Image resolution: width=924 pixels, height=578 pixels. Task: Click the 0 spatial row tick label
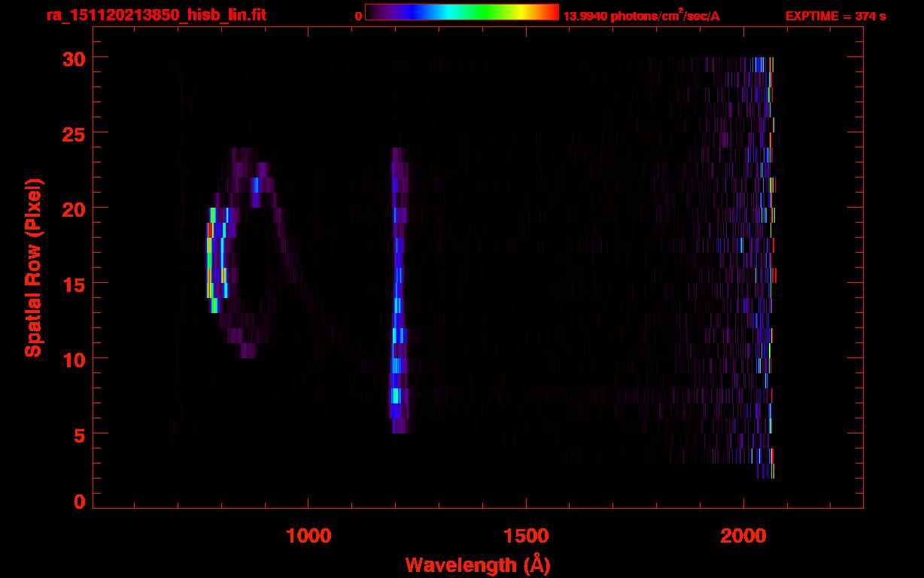(x=80, y=502)
